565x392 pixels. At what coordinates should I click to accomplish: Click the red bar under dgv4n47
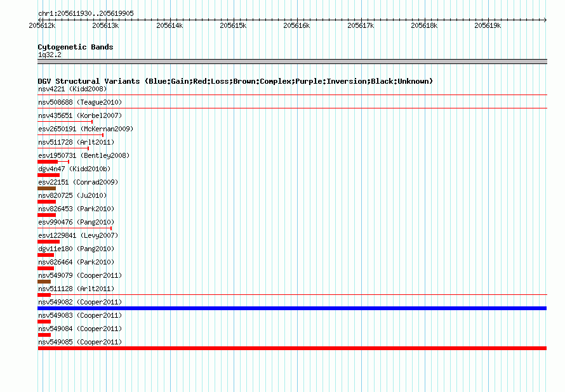point(48,175)
